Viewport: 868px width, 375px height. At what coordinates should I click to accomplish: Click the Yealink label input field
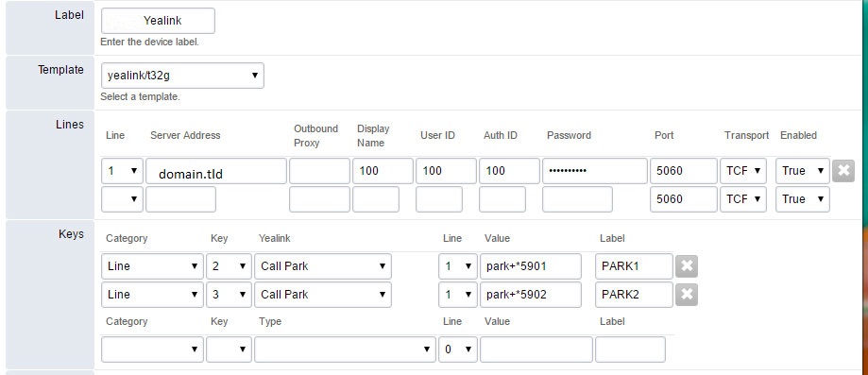[158, 21]
